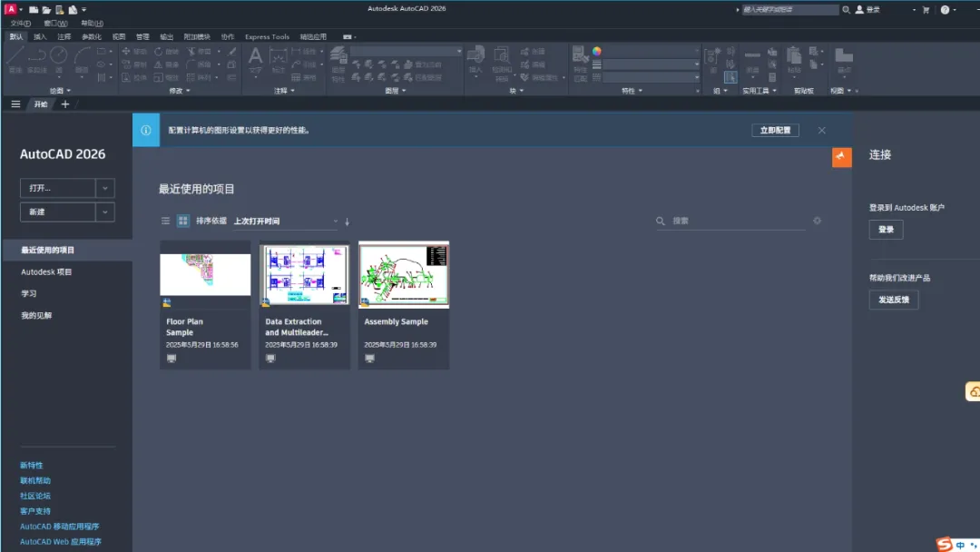Select the Dimension tool
Image resolution: width=980 pixels, height=552 pixels.
279,59
